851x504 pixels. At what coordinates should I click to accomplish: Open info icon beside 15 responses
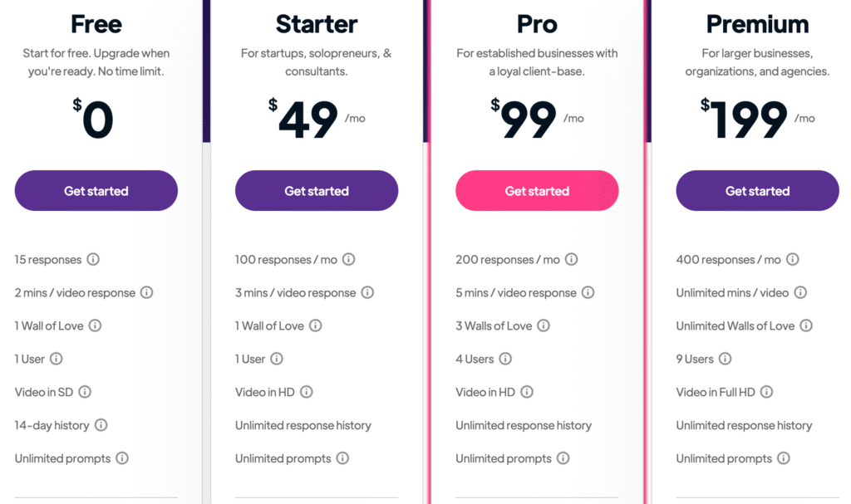point(93,259)
